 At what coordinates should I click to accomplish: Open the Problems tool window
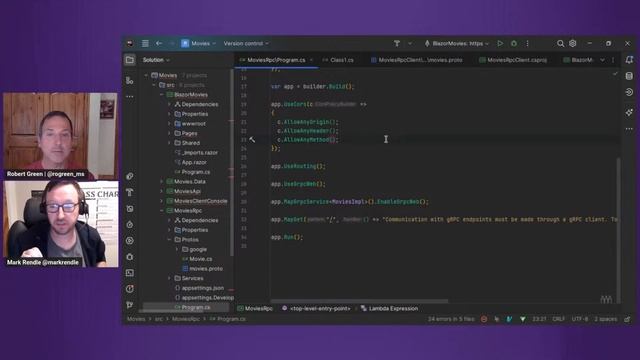point(130,289)
